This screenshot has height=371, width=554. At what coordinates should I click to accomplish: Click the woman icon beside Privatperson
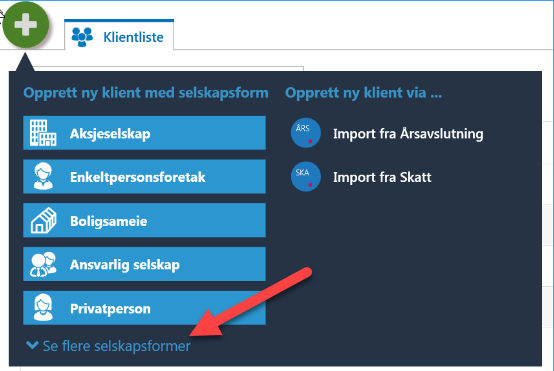[x=43, y=308]
